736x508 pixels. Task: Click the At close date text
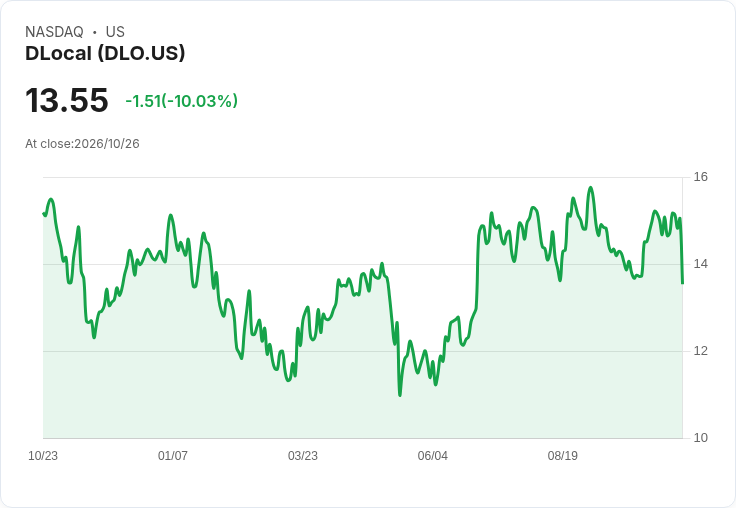(82, 144)
